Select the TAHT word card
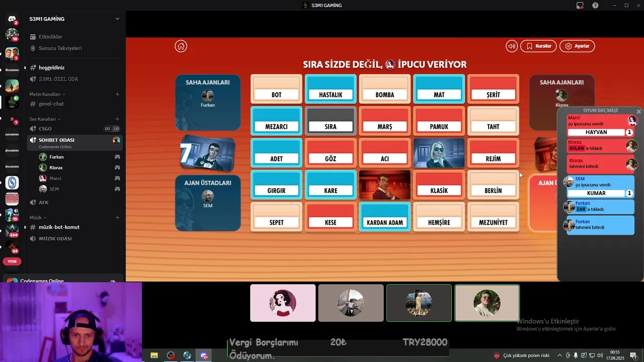 [493, 122]
